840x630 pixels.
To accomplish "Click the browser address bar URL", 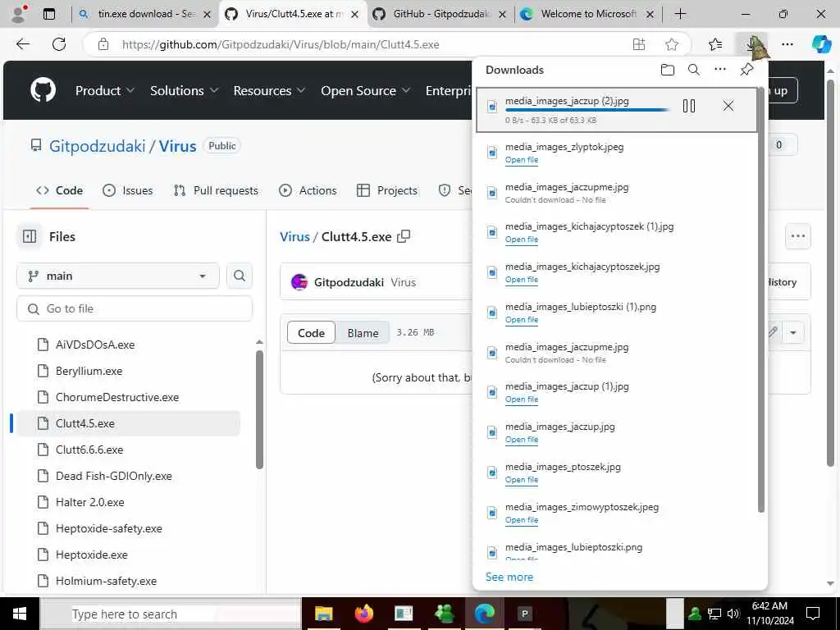I will click(x=281, y=44).
